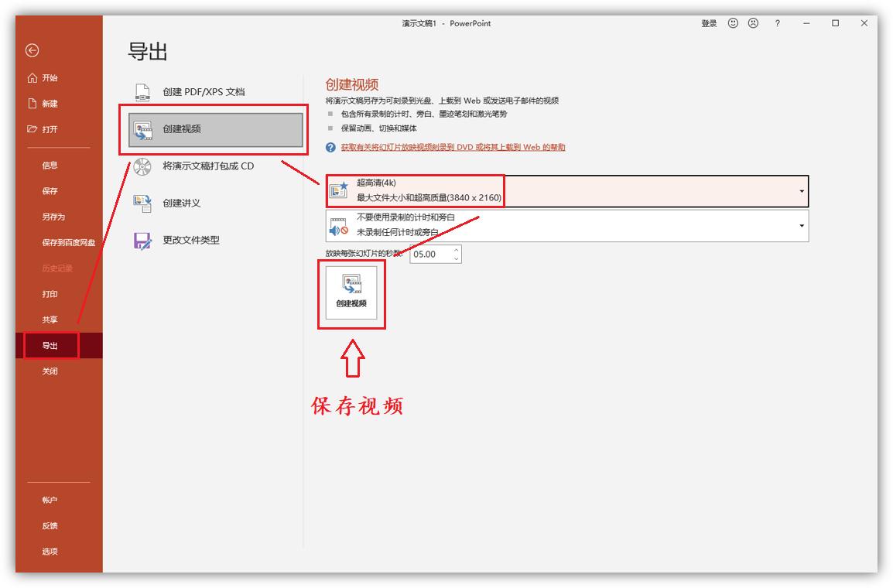Click the 放映每张幻灯片的秒数 label
The width and height of the screenshot is (893, 588).
(364, 253)
